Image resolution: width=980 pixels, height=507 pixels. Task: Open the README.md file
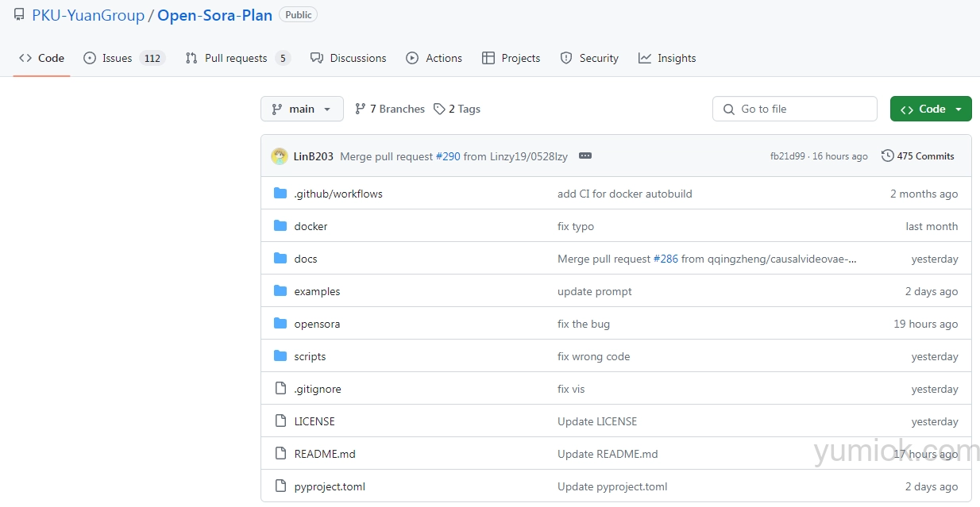pyautogui.click(x=325, y=454)
